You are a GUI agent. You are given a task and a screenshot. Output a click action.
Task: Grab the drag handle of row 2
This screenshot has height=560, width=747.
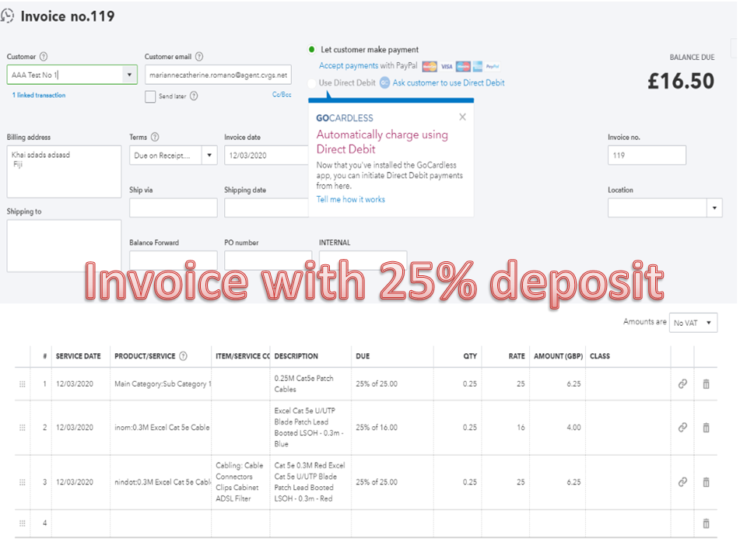(23, 428)
